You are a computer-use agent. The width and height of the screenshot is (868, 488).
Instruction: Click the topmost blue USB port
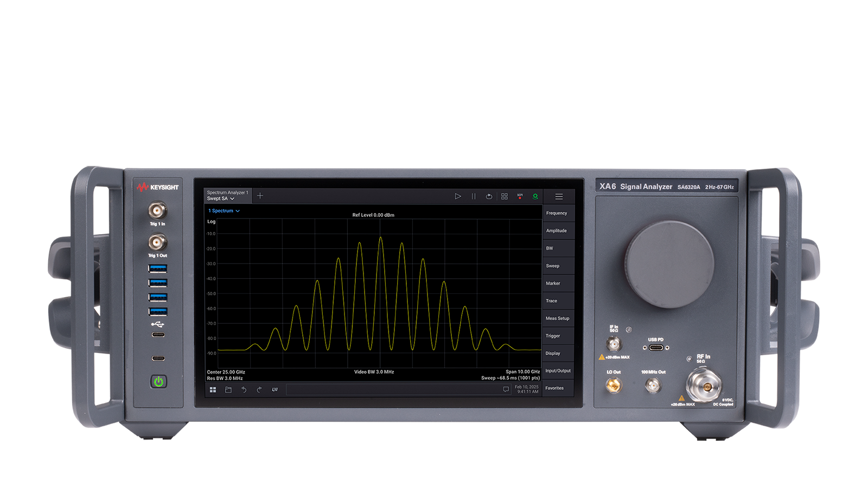click(x=158, y=268)
